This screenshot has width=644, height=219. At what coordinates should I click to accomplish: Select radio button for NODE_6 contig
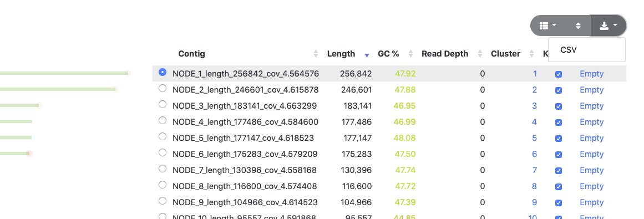pos(163,153)
